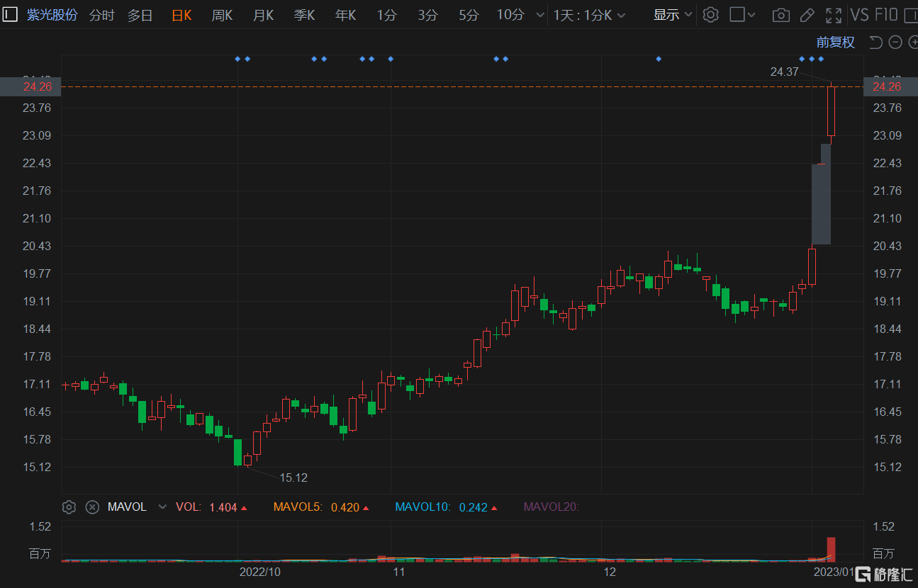Select the pencil drawing tool
The height and width of the screenshot is (588, 918).
tap(807, 15)
